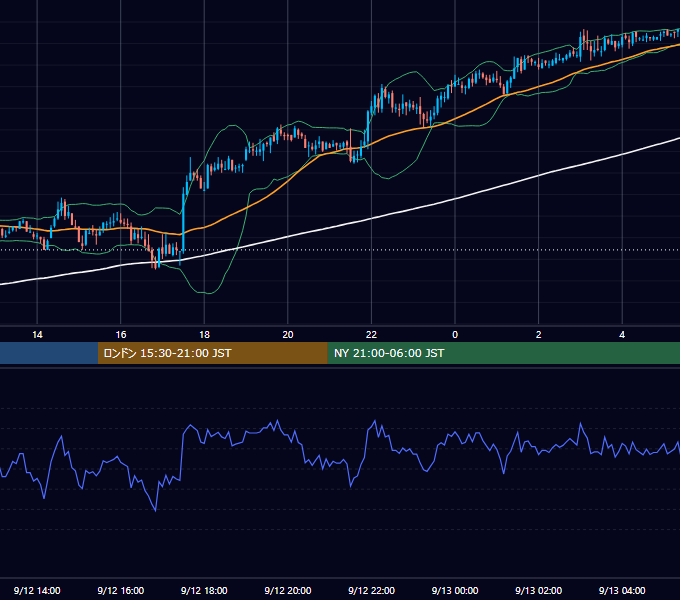Click hour label 2 on price chart axis
Viewport: 680px width, 600px height.
tap(539, 335)
